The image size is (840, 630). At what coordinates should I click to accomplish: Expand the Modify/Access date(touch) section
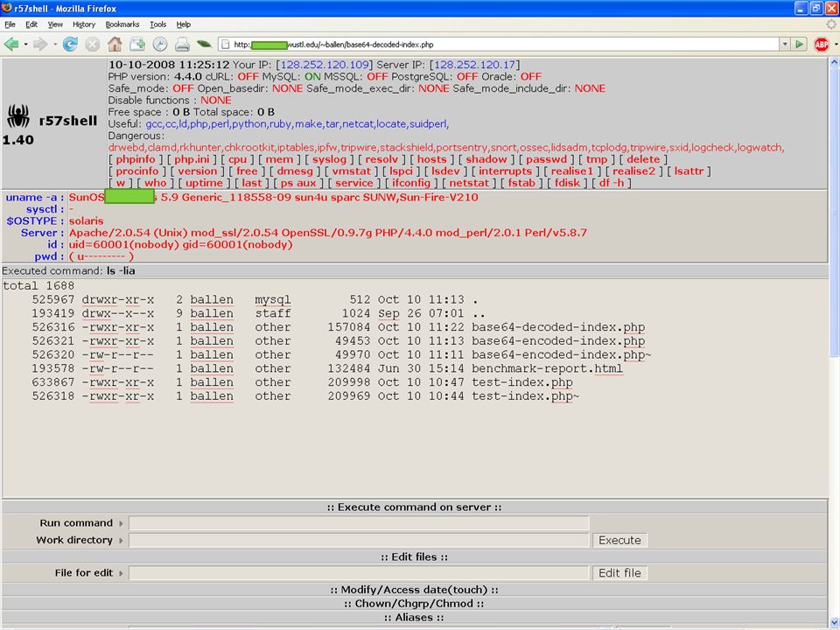pos(414,590)
